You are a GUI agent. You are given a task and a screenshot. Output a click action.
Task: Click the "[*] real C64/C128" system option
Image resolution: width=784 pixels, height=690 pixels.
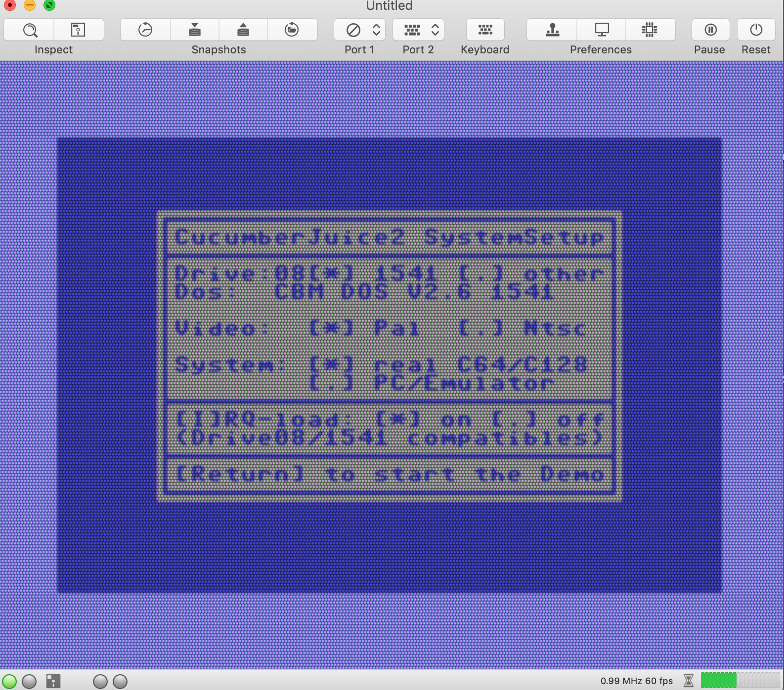[x=448, y=365]
